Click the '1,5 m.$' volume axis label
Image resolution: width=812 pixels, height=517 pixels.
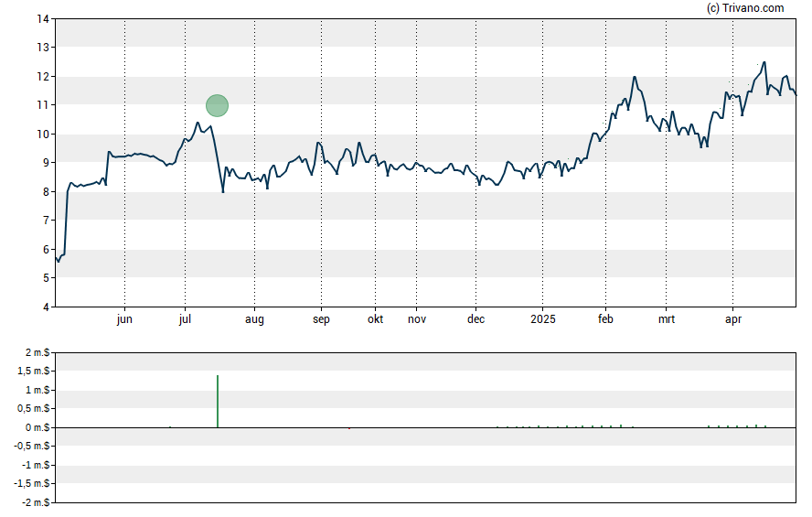(34, 371)
